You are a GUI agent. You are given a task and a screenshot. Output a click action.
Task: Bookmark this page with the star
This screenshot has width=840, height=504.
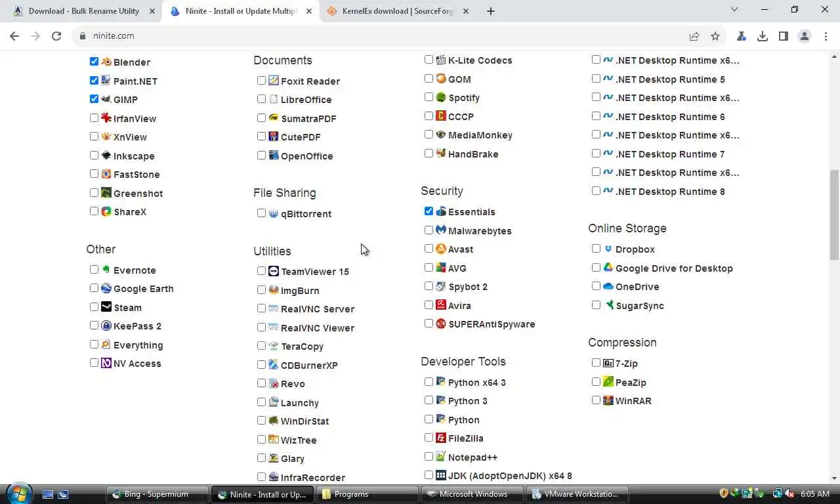tap(715, 36)
